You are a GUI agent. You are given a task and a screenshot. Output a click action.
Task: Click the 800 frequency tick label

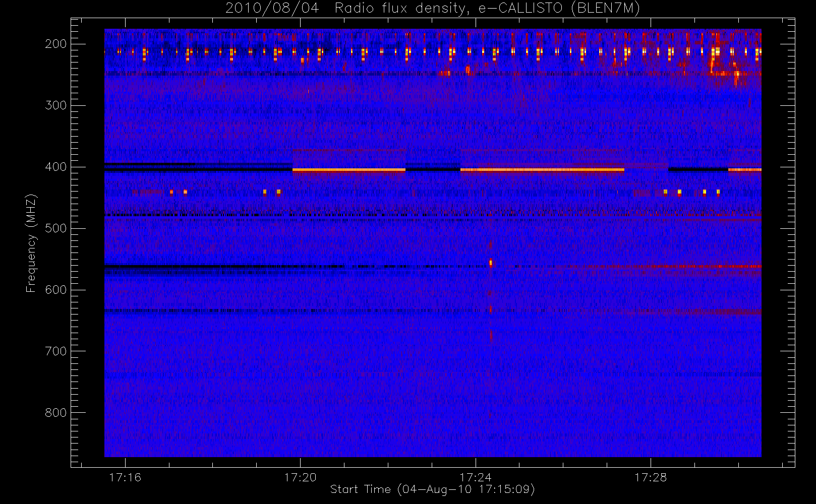coord(55,413)
